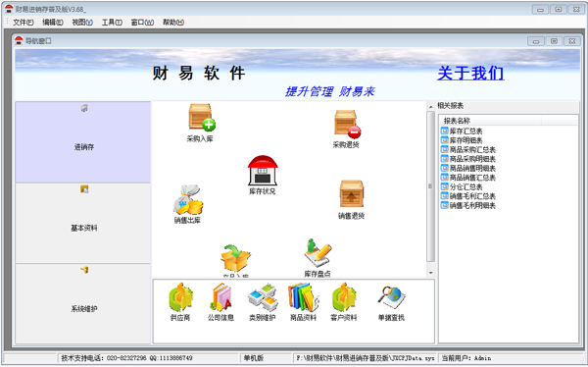This screenshot has width=588, height=367.
Task: Click the 报表名称 column header
Action: (x=491, y=121)
